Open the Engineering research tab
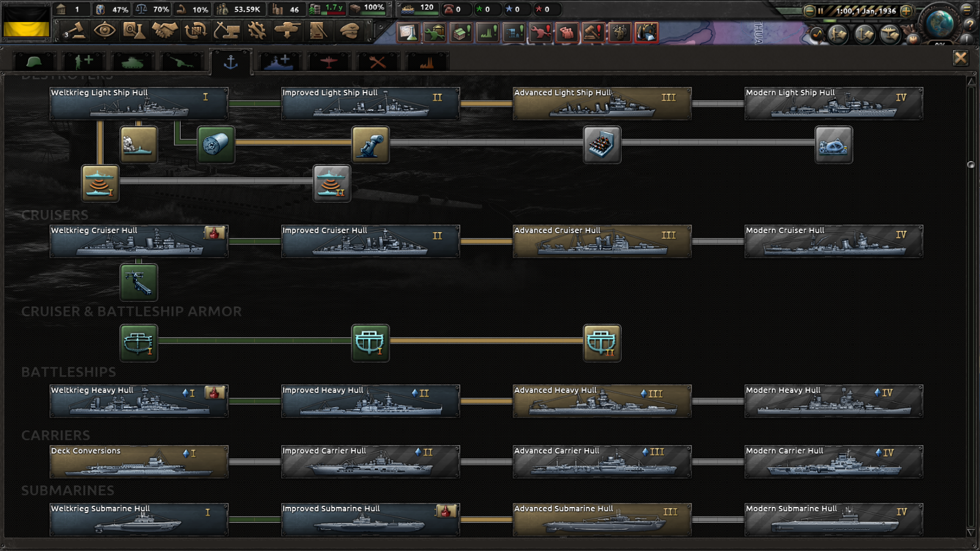The width and height of the screenshot is (980, 551). (x=377, y=61)
